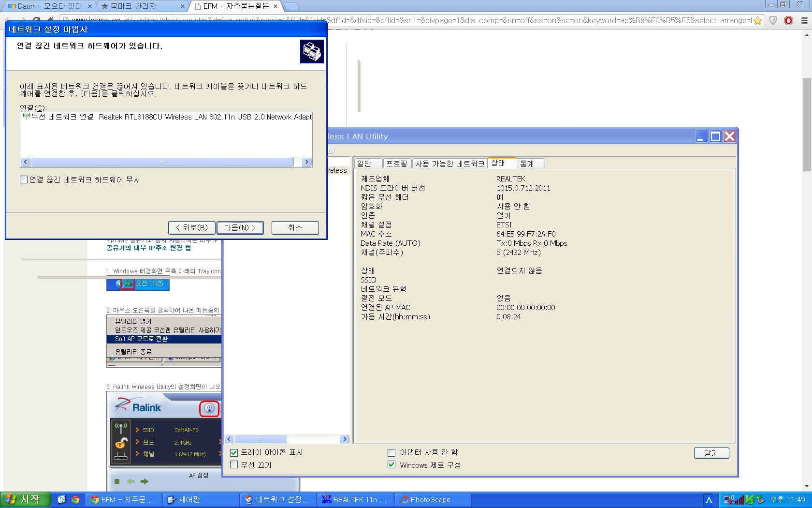The height and width of the screenshot is (508, 812).
Task: Open the new tab button in Chrome
Action: pos(291,6)
